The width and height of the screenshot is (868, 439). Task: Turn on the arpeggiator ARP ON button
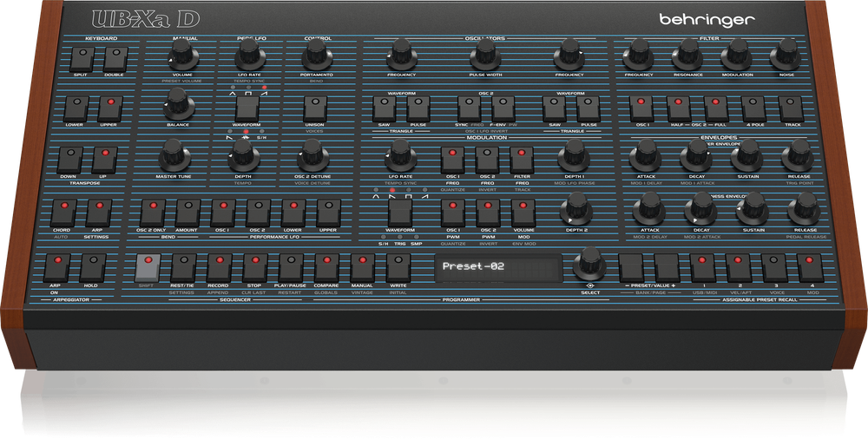[57, 267]
